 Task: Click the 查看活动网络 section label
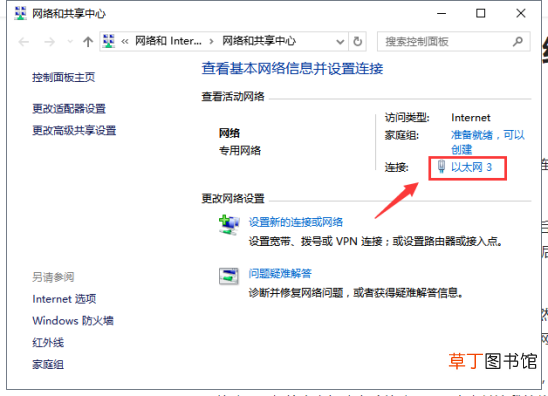coord(233,96)
